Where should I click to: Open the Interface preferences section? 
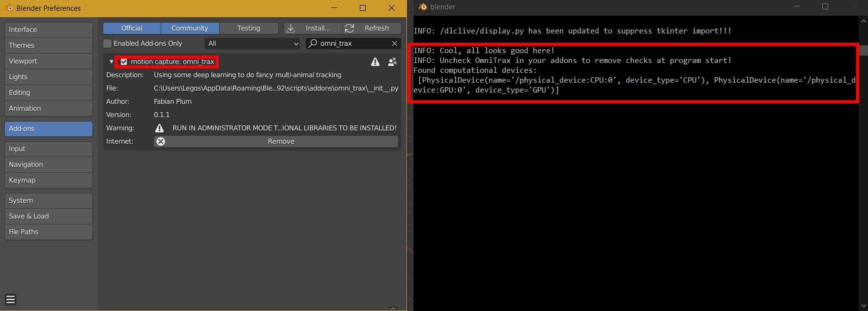pos(49,30)
